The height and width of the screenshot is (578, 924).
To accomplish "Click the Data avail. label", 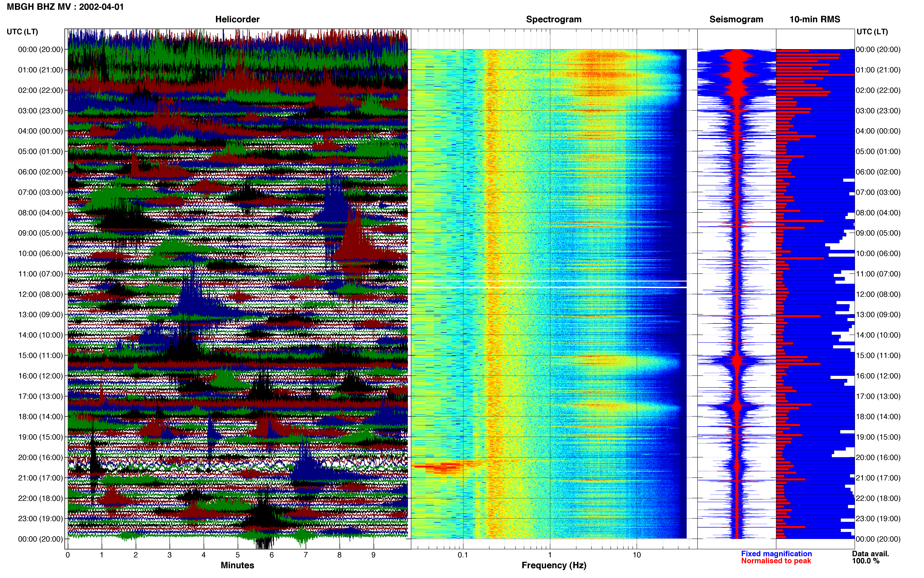I will [x=870, y=554].
